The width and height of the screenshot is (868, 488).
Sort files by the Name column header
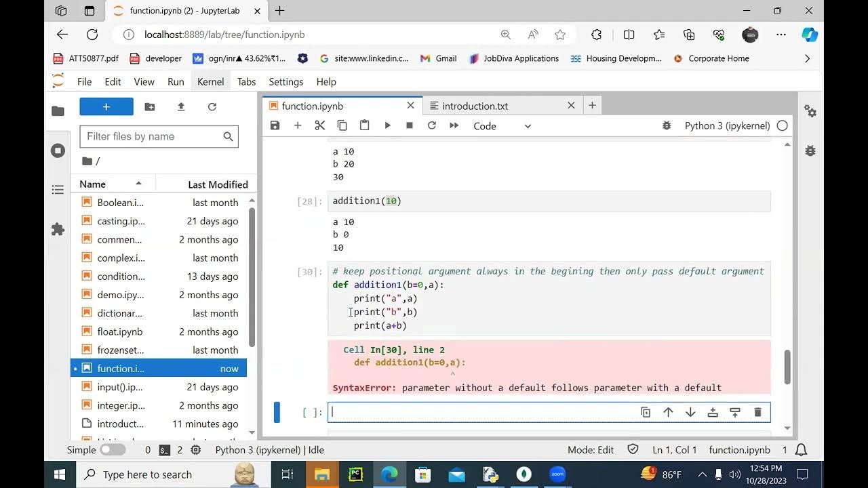[x=113, y=184]
